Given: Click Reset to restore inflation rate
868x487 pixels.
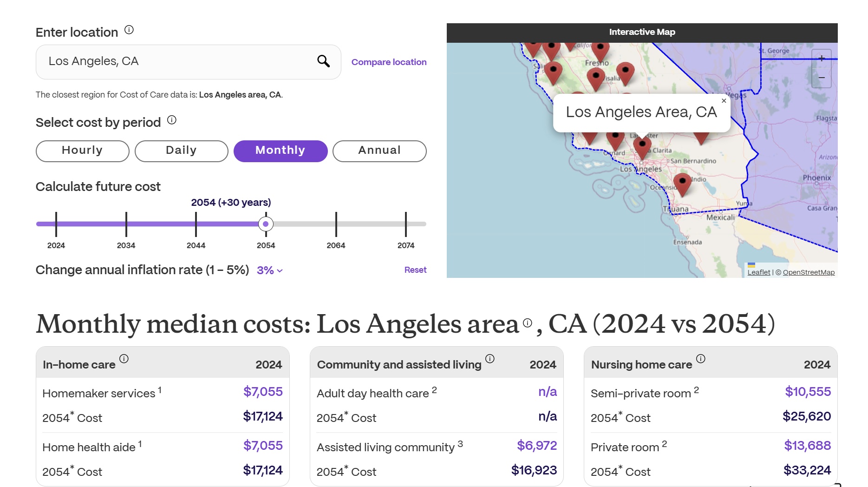Looking at the screenshot, I should pyautogui.click(x=415, y=270).
